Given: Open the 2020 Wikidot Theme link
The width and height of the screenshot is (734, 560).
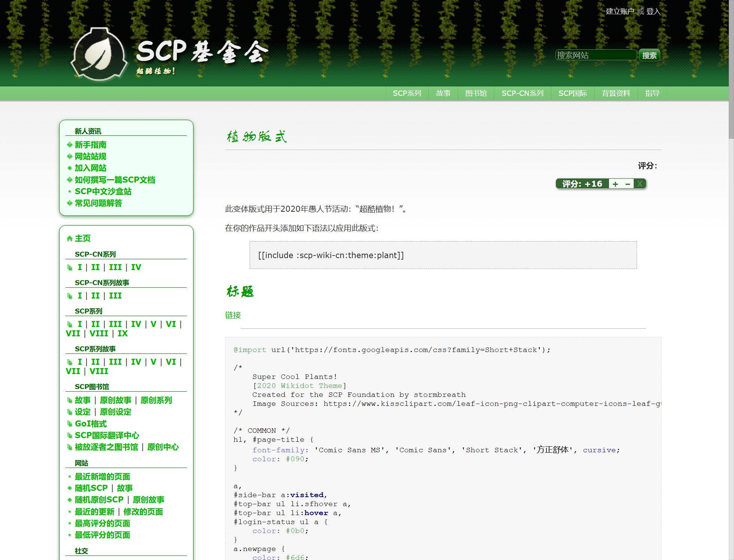Looking at the screenshot, I should point(299,386).
